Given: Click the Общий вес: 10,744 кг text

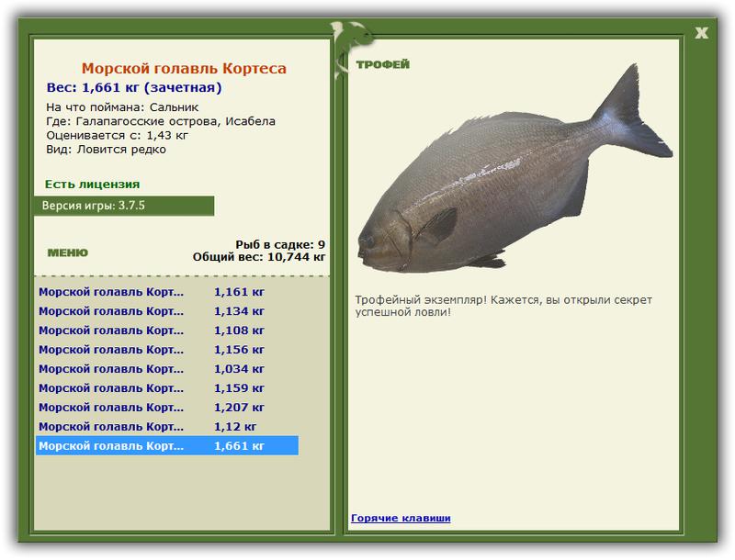Looking at the screenshot, I should (259, 256).
